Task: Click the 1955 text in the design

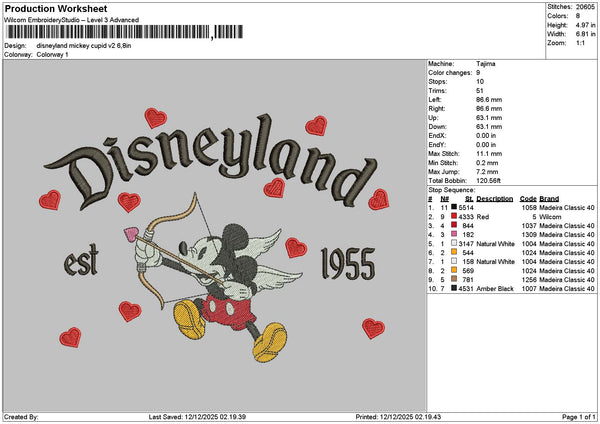Action: point(345,265)
